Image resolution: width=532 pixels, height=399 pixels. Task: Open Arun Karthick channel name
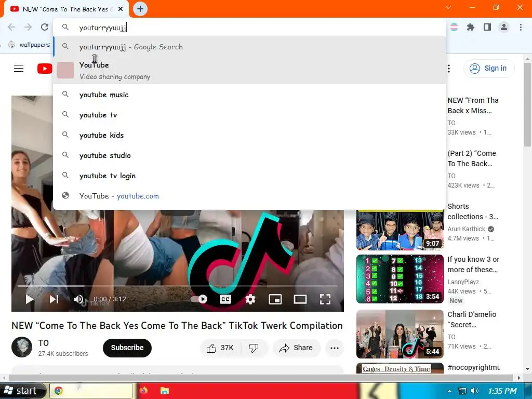click(466, 229)
